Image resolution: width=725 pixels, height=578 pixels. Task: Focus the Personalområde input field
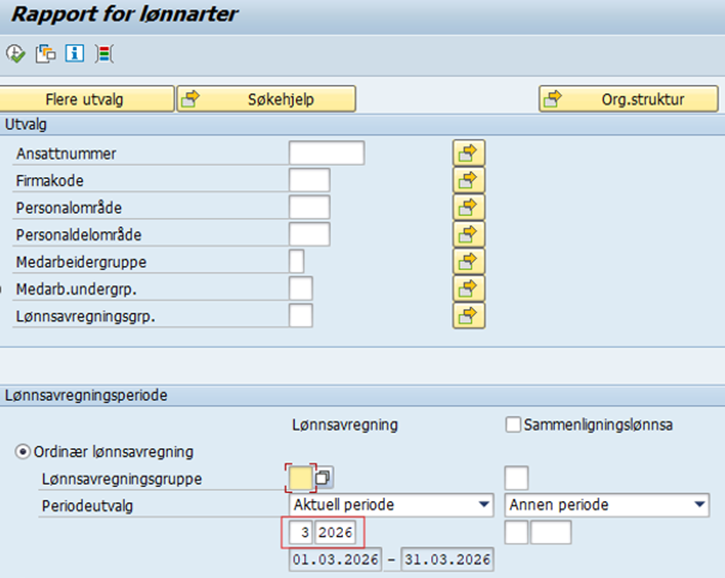[309, 207]
